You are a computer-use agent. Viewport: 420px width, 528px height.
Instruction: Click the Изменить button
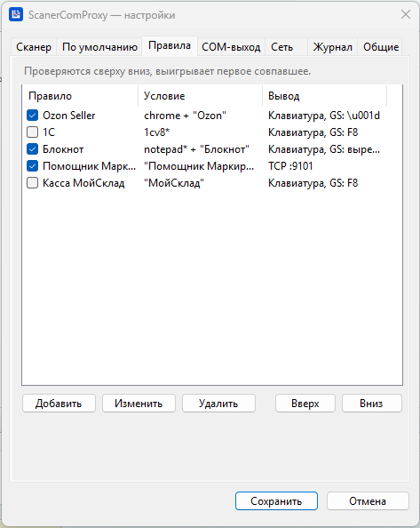(x=139, y=403)
